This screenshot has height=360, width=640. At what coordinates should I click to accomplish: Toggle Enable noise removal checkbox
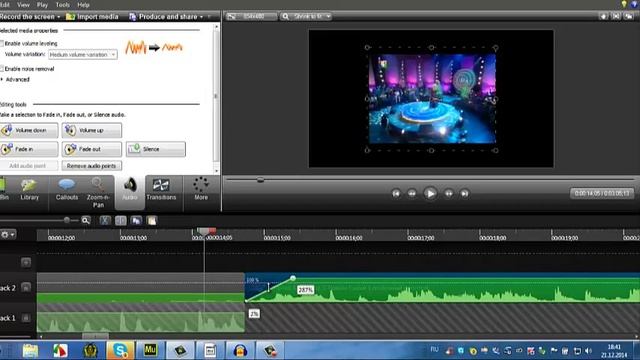pyautogui.click(x=2, y=69)
